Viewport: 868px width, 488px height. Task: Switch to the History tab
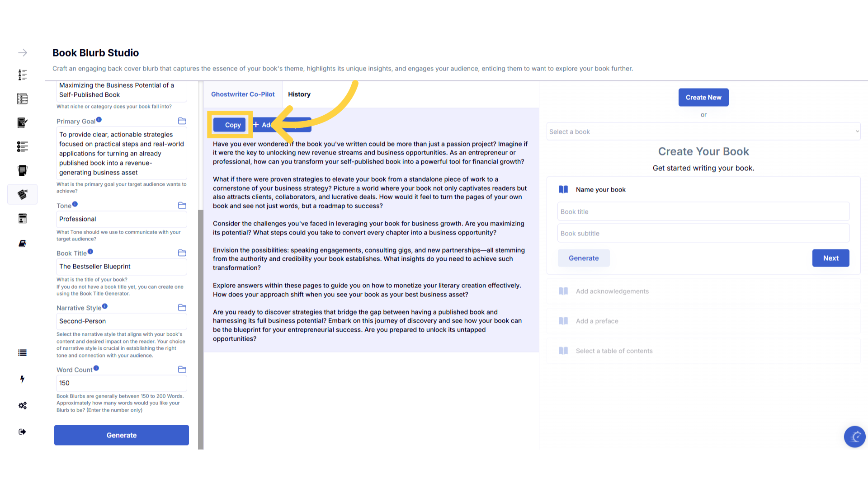click(x=299, y=94)
